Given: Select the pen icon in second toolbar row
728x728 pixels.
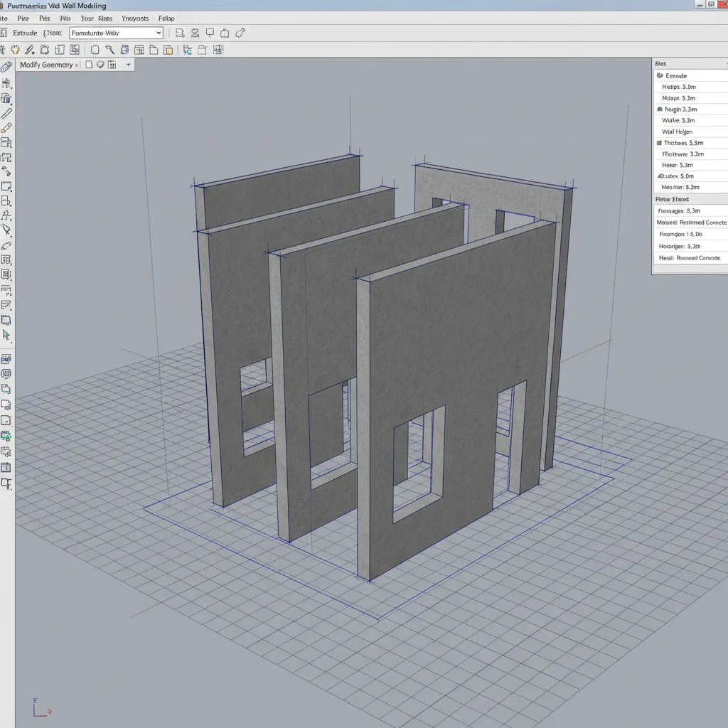Looking at the screenshot, I should point(30,50).
